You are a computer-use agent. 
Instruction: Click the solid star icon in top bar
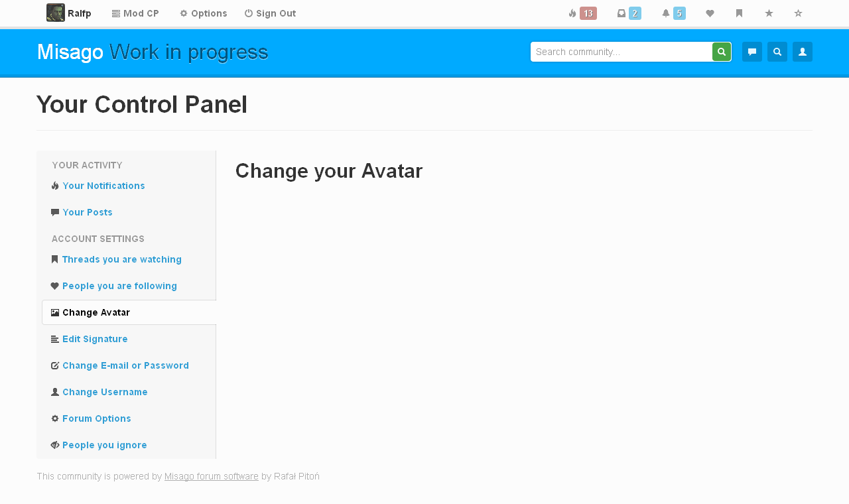pyautogui.click(x=769, y=13)
